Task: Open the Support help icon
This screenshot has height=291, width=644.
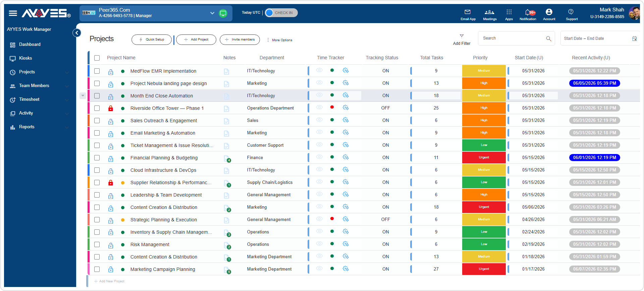Action: (x=571, y=12)
